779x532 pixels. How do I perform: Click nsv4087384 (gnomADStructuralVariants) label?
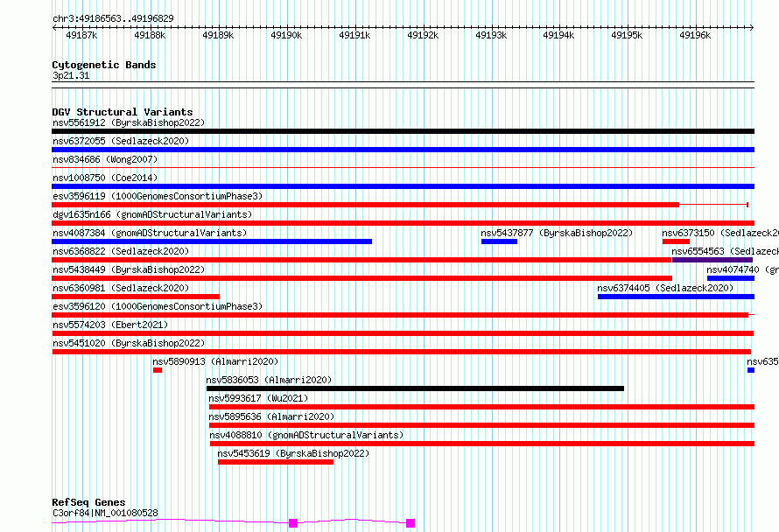150,233
